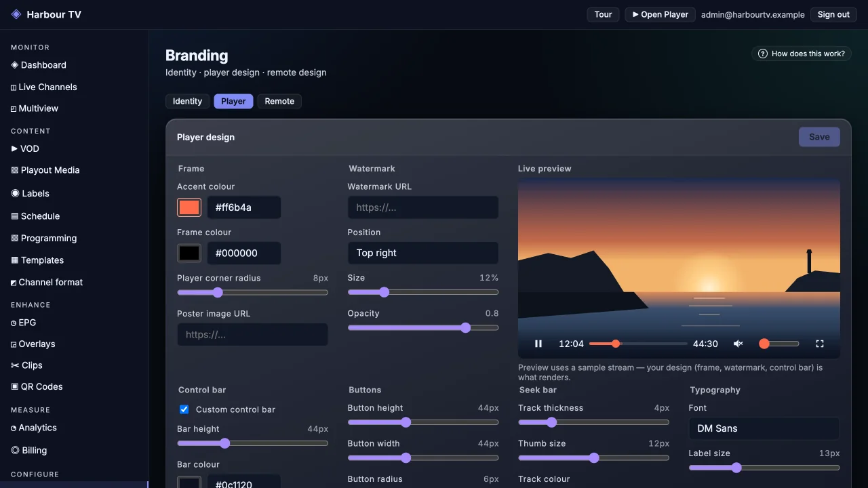This screenshot has width=868, height=488.
Task: Click the Player corner radius slider
Action: [x=252, y=293]
